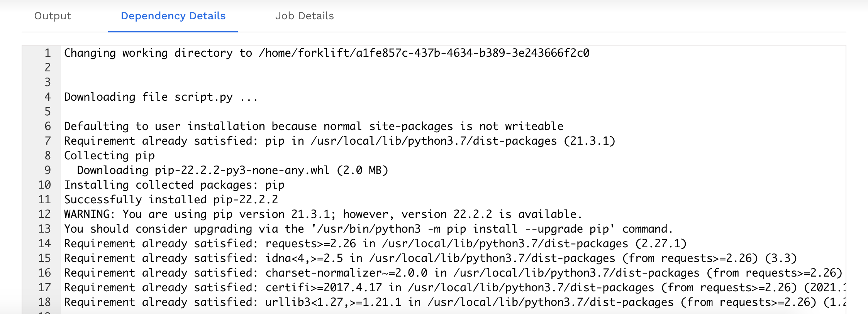Image resolution: width=868 pixels, height=314 pixels.
Task: Select the Dependency Details tab
Action: pyautogui.click(x=173, y=16)
